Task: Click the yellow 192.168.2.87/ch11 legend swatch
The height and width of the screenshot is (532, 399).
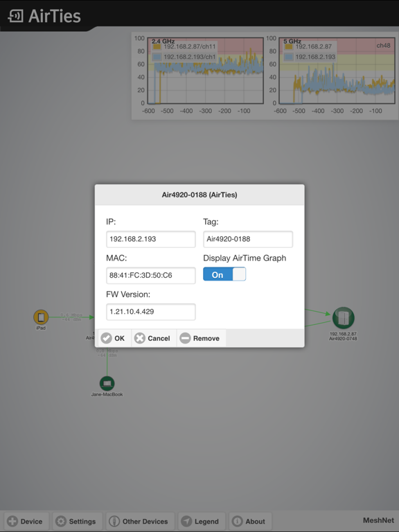Action: [x=157, y=47]
